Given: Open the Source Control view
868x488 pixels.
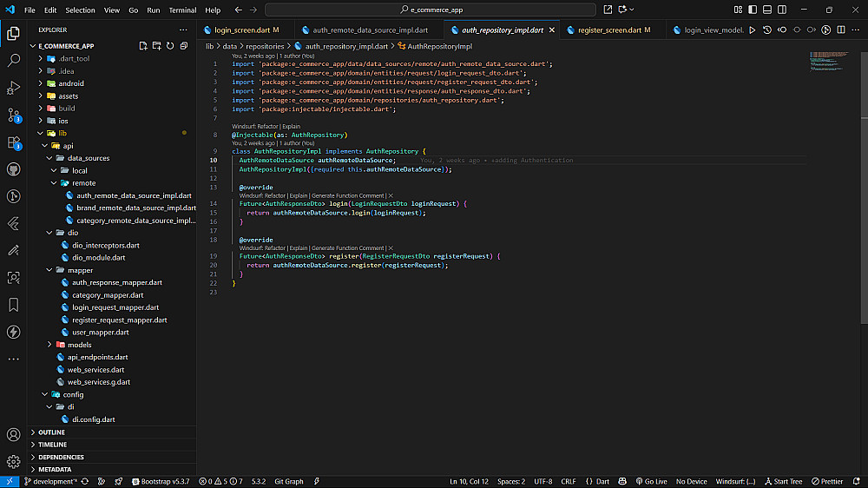Looking at the screenshot, I should point(13,115).
